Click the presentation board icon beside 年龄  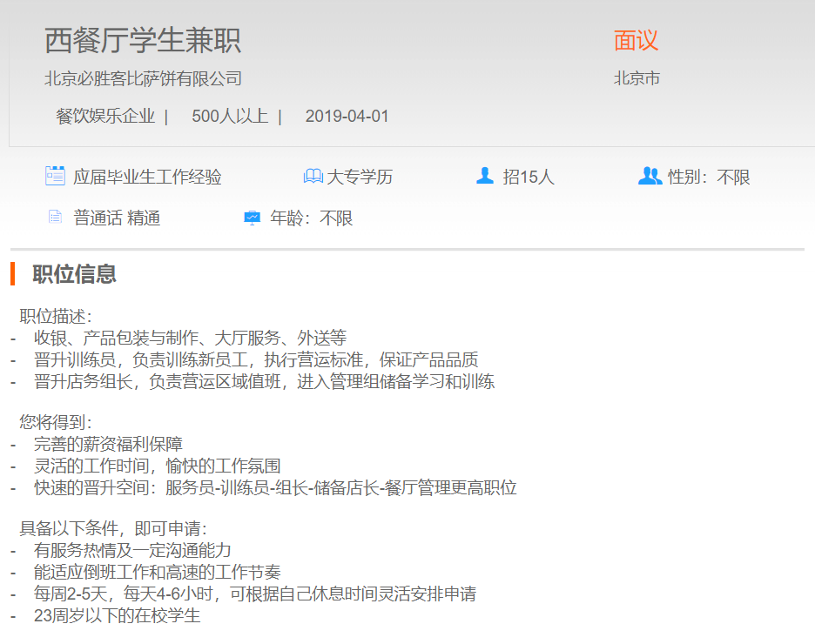pyautogui.click(x=252, y=218)
